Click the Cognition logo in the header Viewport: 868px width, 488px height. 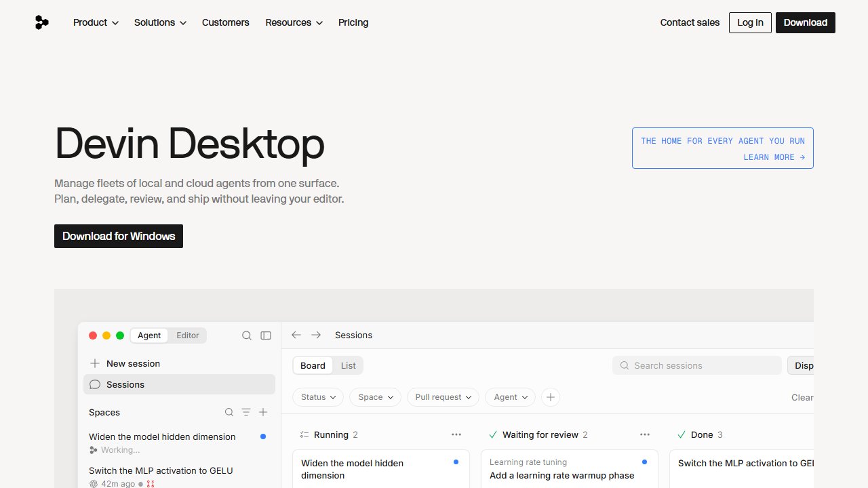tap(42, 22)
